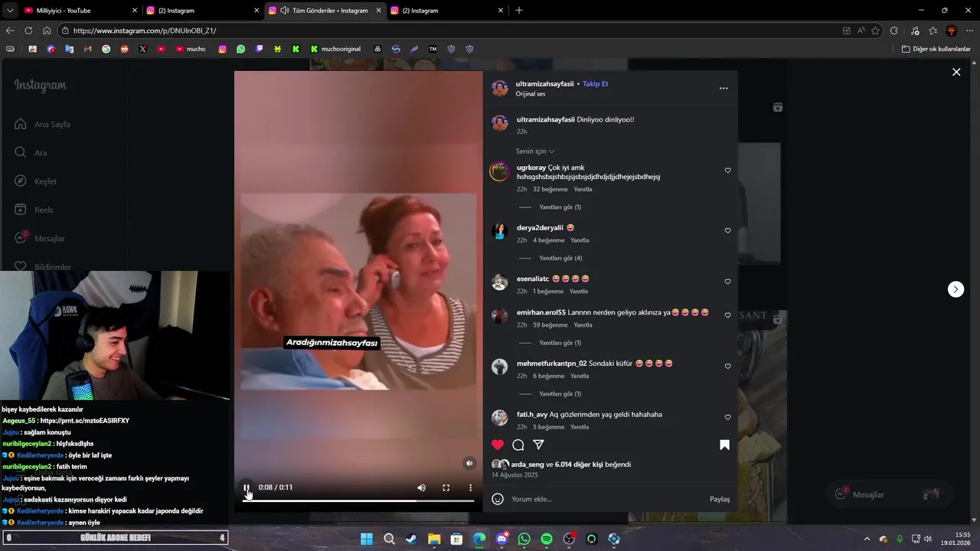Open Steam from the taskbar
Image resolution: width=980 pixels, height=551 pixels.
coord(412,539)
